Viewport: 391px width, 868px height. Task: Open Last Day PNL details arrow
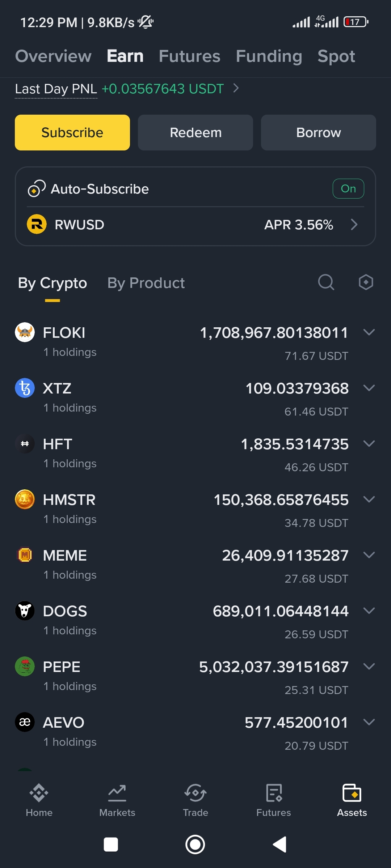pos(236,88)
